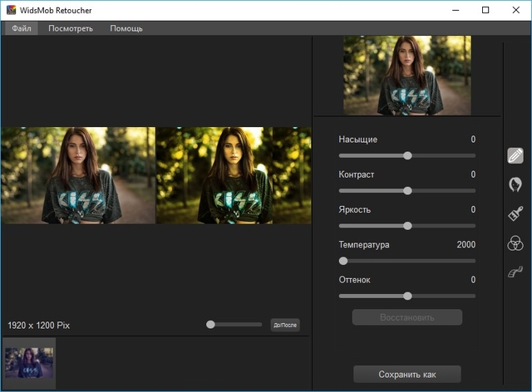The height and width of the screenshot is (392, 532).
Task: Select the bottom curved strip tool icon
Action: click(x=515, y=272)
